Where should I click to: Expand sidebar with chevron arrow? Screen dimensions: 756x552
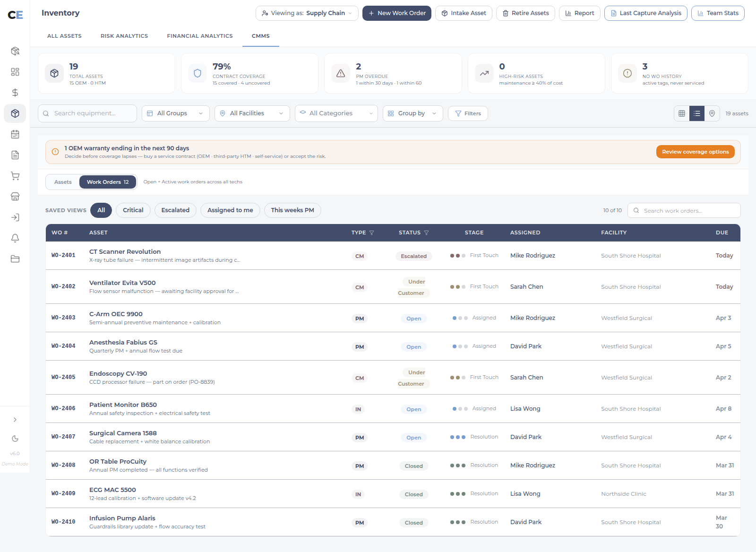coord(15,420)
